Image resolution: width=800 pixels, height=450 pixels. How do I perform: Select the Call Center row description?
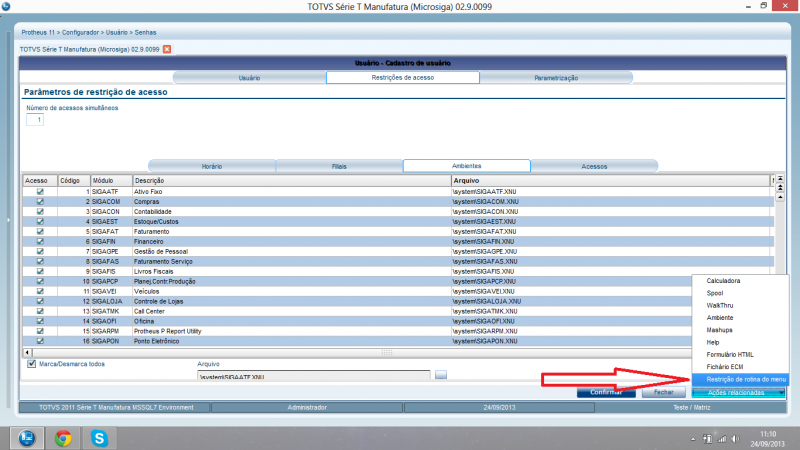coord(291,311)
